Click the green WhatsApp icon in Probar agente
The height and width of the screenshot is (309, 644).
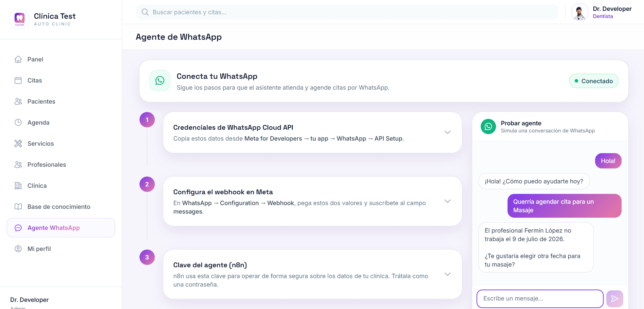coord(488,127)
